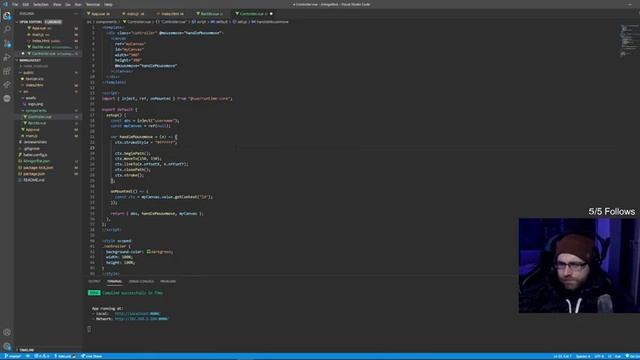
Task: Open the Search view in activity bar
Action: 7,29
